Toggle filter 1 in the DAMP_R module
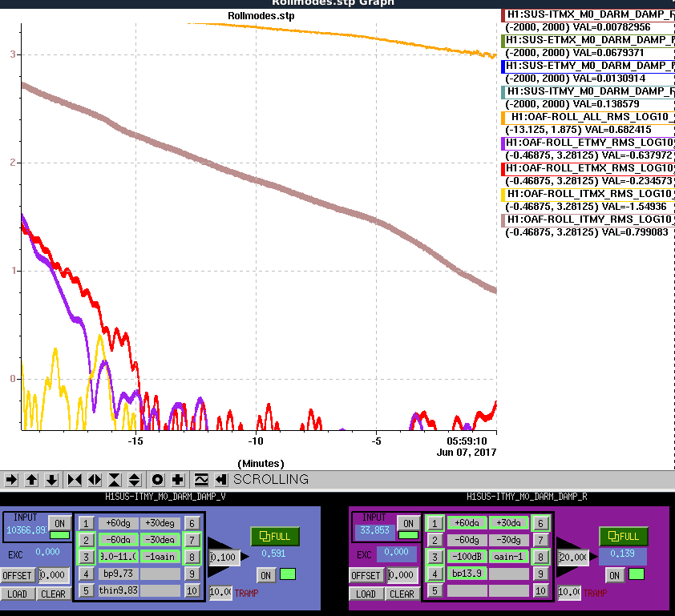 (435, 523)
